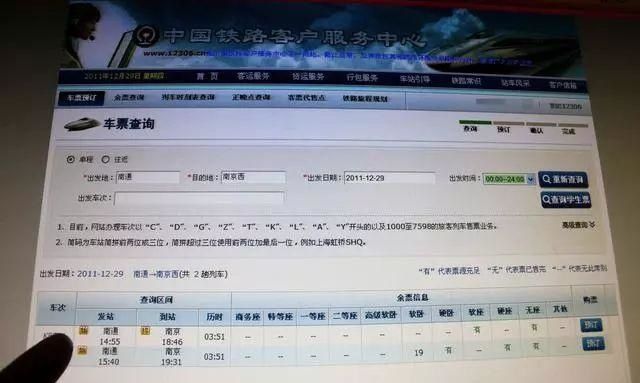Expand the 高级查询 advanced search section
This screenshot has width=640, height=383.
coord(578,225)
